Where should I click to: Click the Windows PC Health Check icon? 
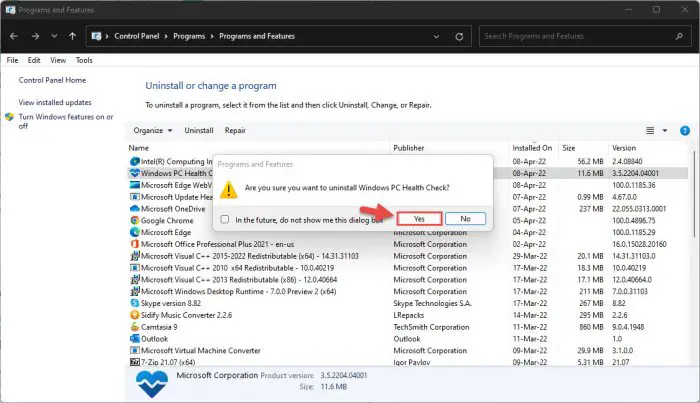click(134, 173)
